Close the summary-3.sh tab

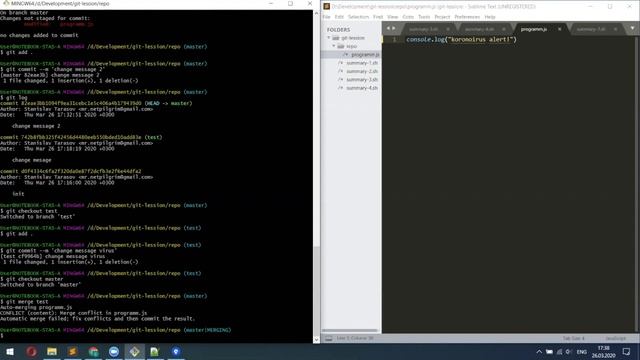coord(448,29)
